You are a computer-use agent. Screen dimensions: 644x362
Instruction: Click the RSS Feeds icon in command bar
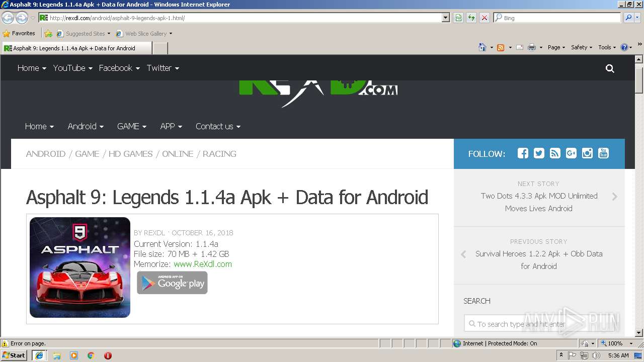tap(501, 47)
